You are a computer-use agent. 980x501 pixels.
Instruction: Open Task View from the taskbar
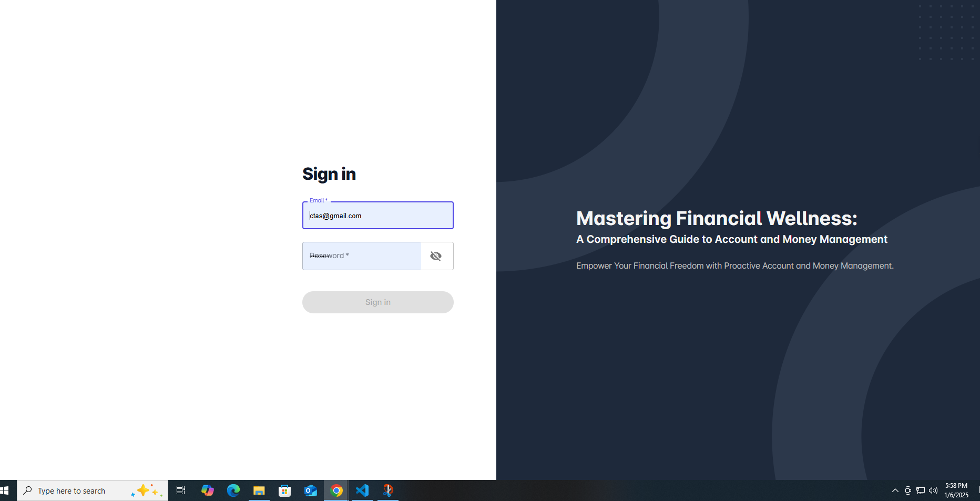pos(181,490)
